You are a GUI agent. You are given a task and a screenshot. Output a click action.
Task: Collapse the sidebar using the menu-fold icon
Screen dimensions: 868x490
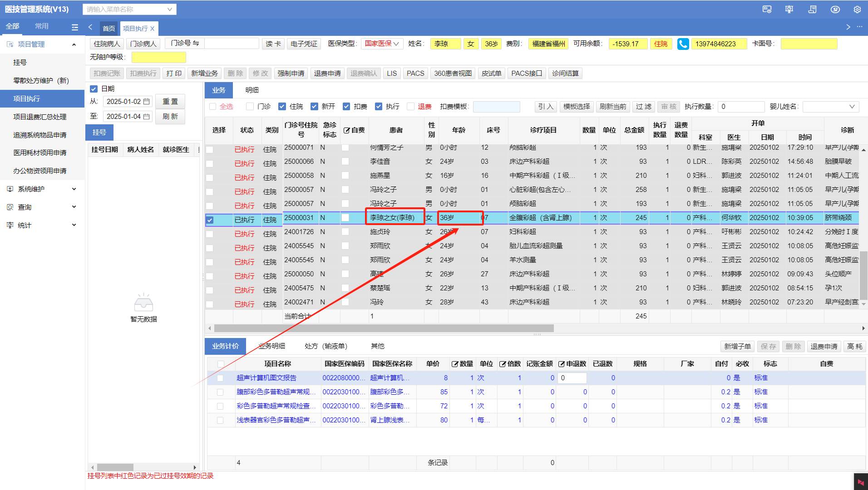tap(75, 27)
